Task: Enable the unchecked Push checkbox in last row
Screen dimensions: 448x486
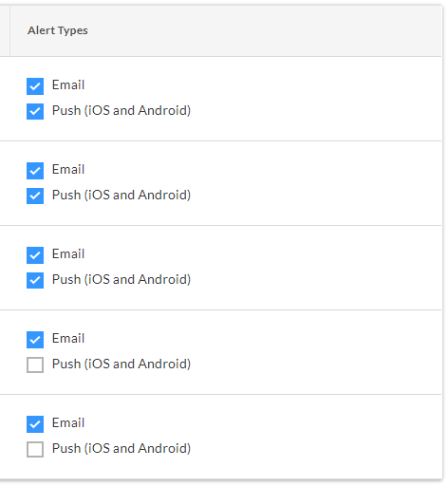Action: coord(35,449)
